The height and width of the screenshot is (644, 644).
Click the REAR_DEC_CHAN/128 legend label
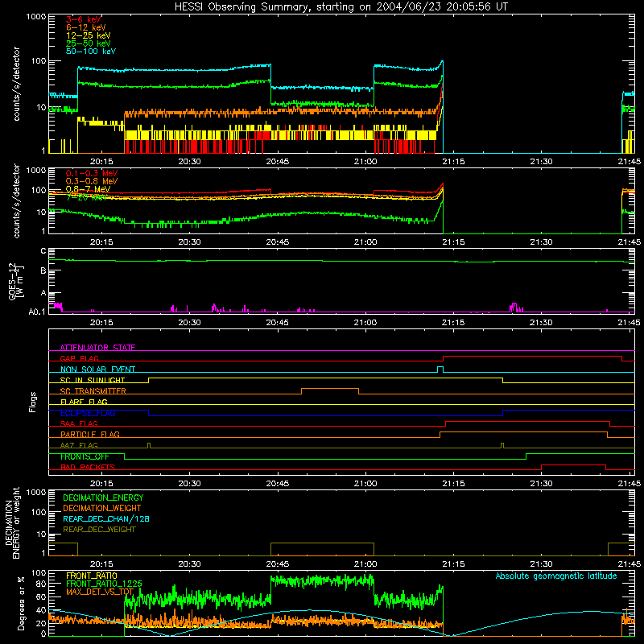pos(106,518)
